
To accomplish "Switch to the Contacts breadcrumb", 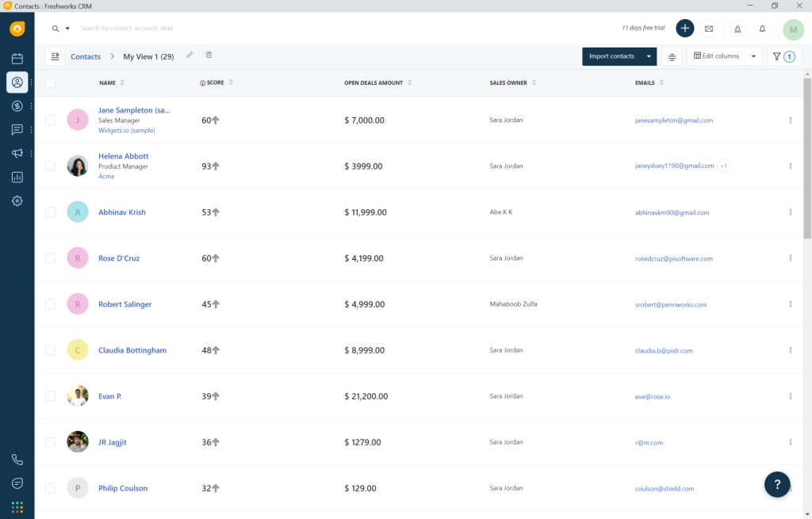I will point(85,56).
